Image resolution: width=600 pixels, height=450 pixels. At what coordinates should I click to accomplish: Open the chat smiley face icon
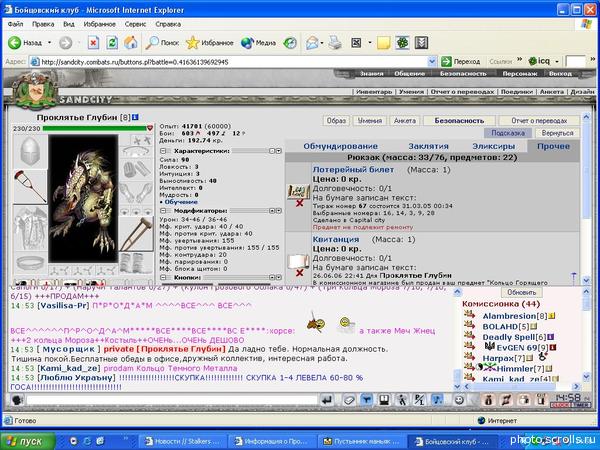point(459,400)
